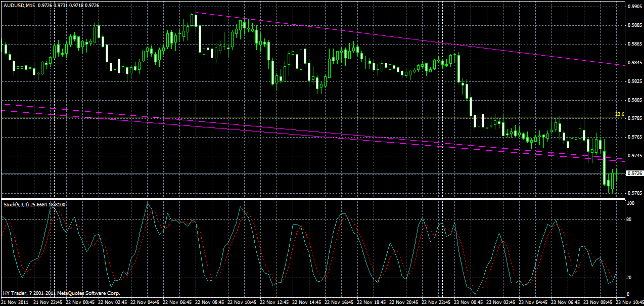Click the 21 Nov 2011 date label

click(15, 302)
